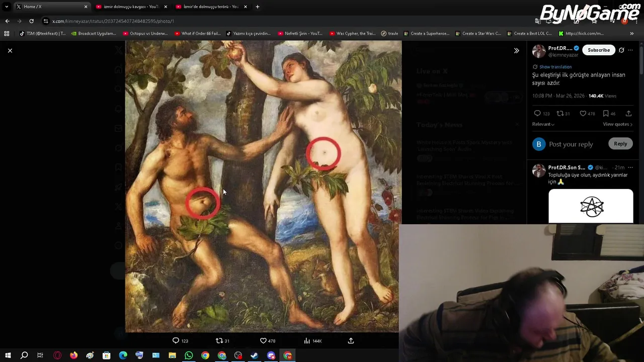Viewport: 644px width, 362px height.
Task: Open the post's more options ellipsis
Action: coord(630,50)
